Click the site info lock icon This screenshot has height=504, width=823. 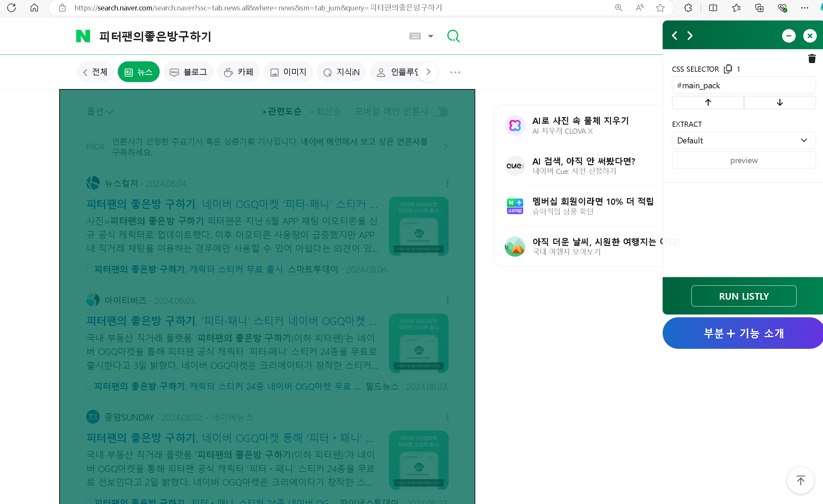(x=62, y=8)
